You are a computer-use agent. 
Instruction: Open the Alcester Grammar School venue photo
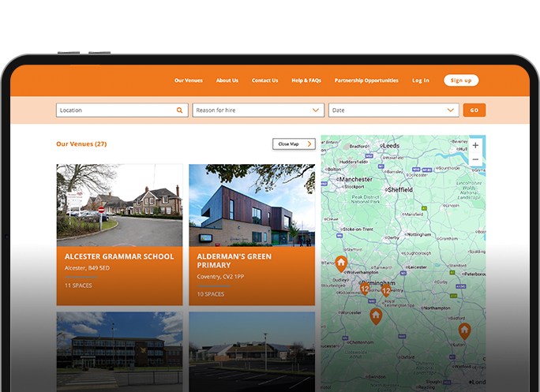(119, 205)
